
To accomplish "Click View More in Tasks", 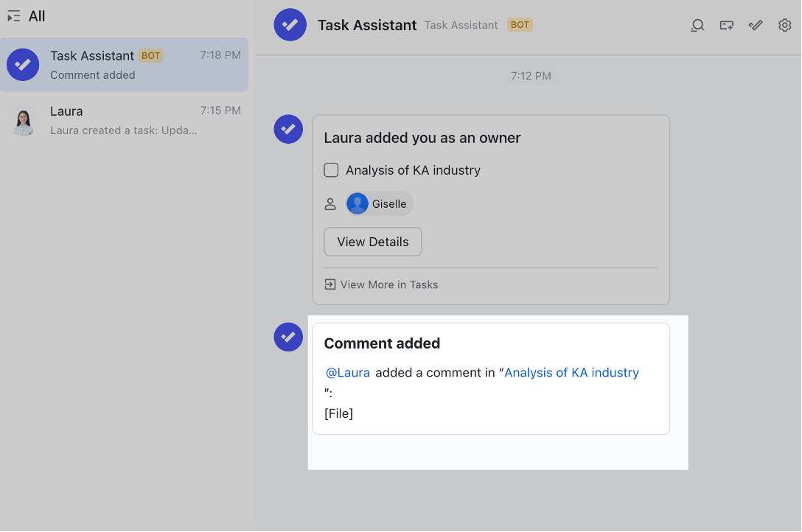I will 389,284.
